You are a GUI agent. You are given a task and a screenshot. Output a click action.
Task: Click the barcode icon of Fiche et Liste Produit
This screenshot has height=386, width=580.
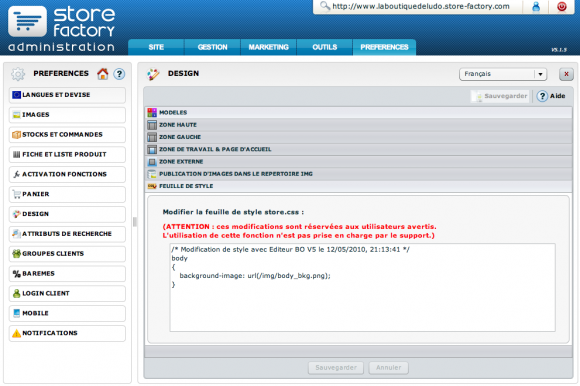16,155
